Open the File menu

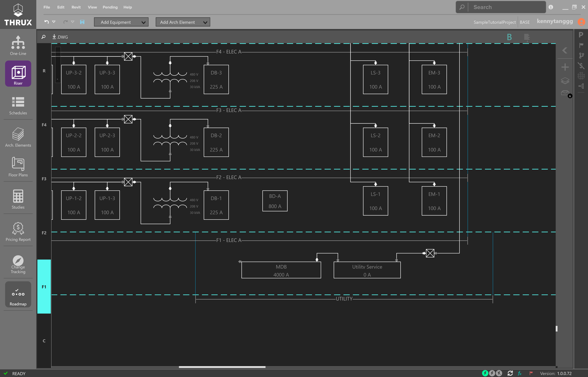point(47,7)
